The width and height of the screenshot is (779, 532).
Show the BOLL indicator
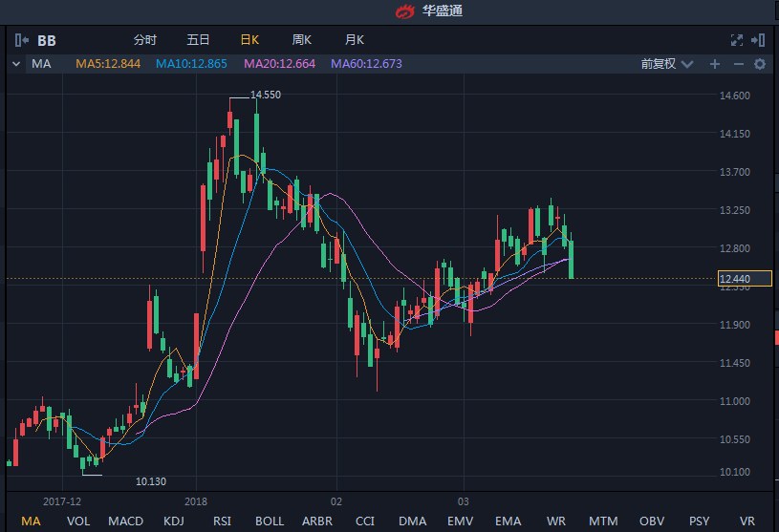point(270,521)
